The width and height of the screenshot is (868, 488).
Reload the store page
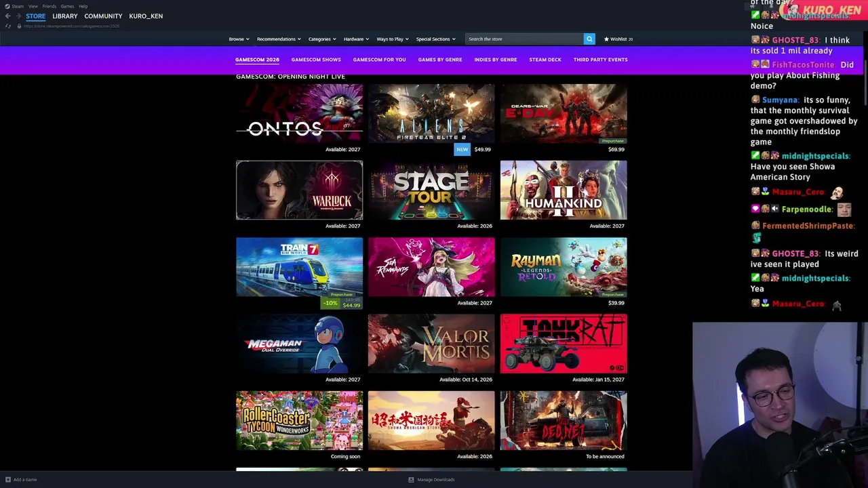pyautogui.click(x=8, y=26)
